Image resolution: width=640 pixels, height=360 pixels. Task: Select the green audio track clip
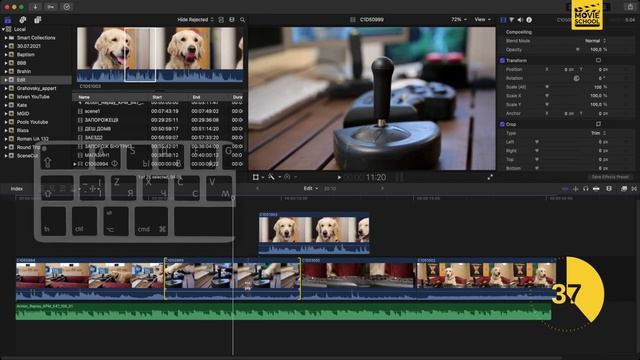(283, 311)
